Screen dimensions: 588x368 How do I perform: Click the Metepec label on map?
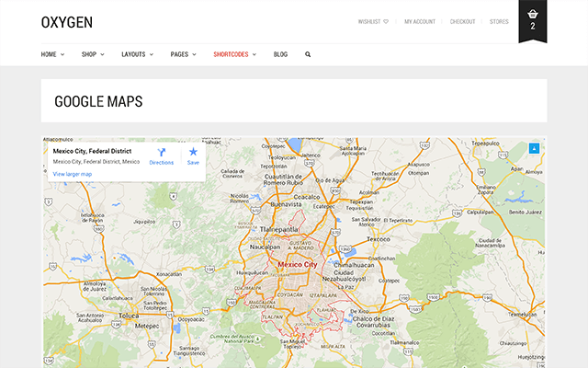147,326
